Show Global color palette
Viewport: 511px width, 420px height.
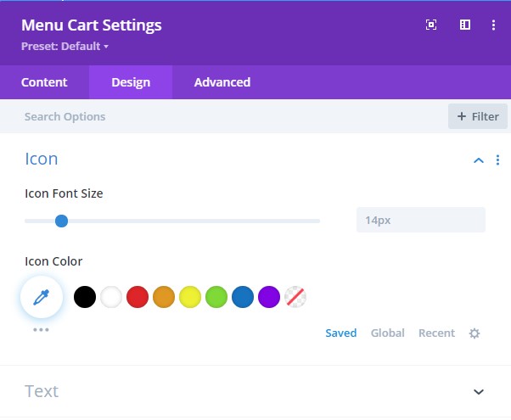pyautogui.click(x=387, y=333)
